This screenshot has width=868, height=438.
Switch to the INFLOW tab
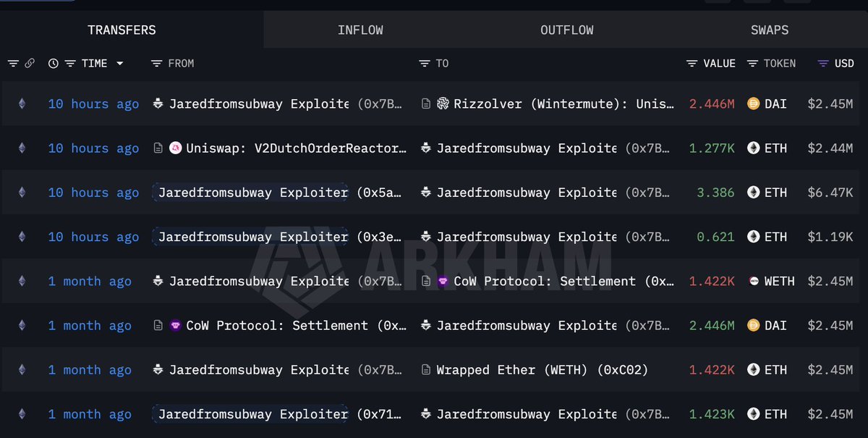coord(360,30)
